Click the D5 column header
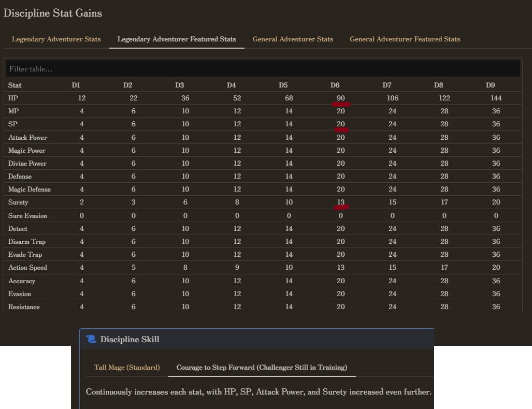 click(283, 85)
